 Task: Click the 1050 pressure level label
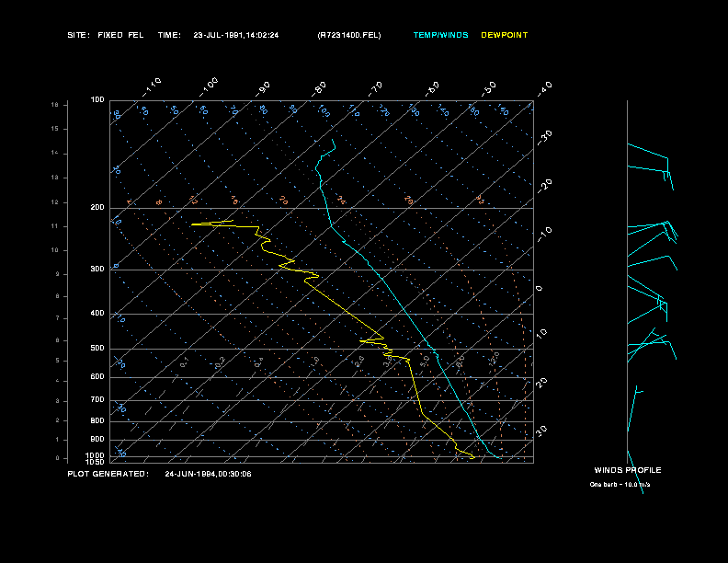click(96, 462)
